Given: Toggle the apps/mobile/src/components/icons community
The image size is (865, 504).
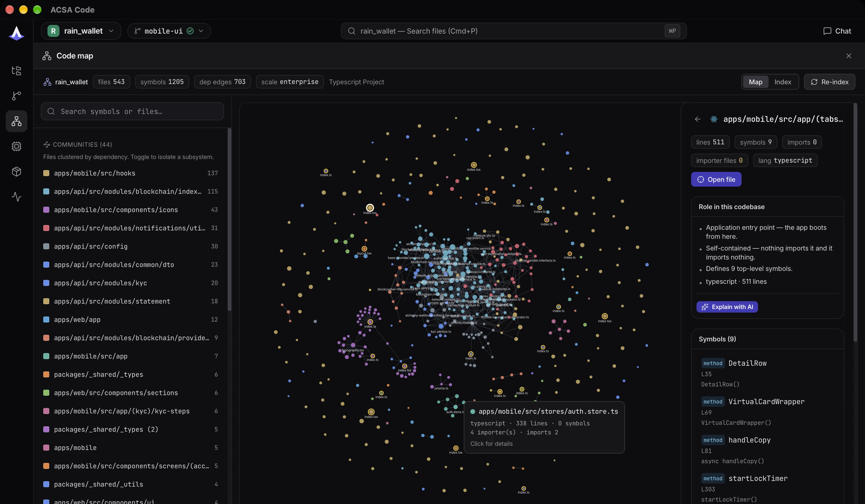Looking at the screenshot, I should pos(131,210).
